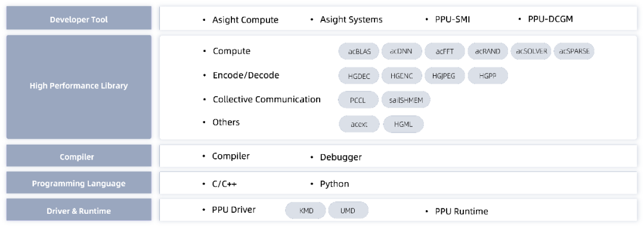
Task: Open the Developer Tool category header
Action: [x=79, y=18]
